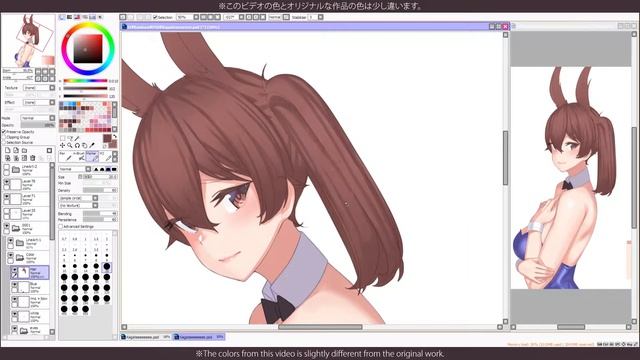Screen dimensions: 640x360
Task: Adjust the brush Density slider
Action: pos(100,190)
